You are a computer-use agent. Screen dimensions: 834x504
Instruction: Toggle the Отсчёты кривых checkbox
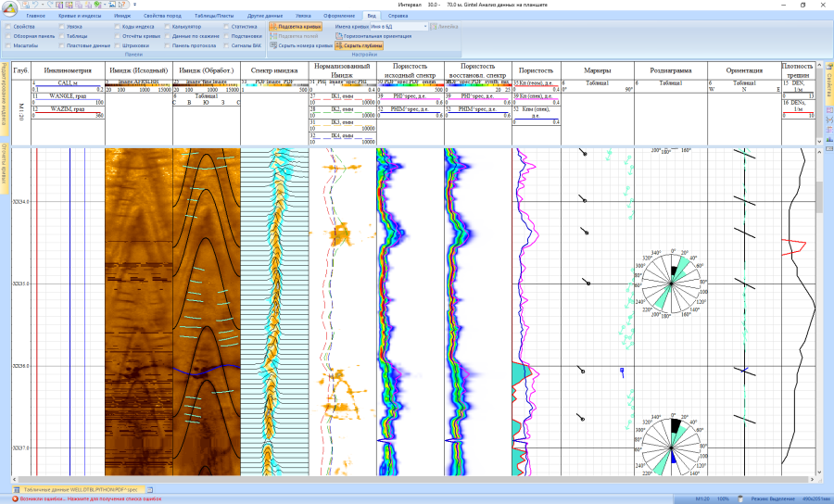pos(118,36)
